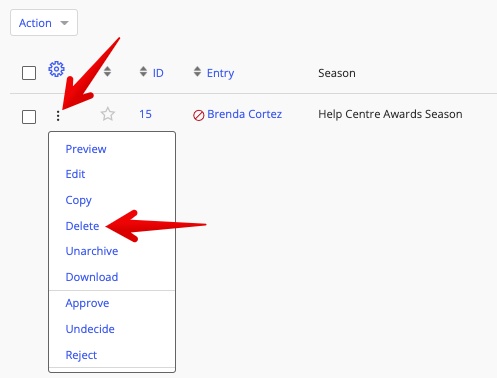Tick the select-all checkbox in header
The width and height of the screenshot is (497, 378).
pyautogui.click(x=29, y=73)
